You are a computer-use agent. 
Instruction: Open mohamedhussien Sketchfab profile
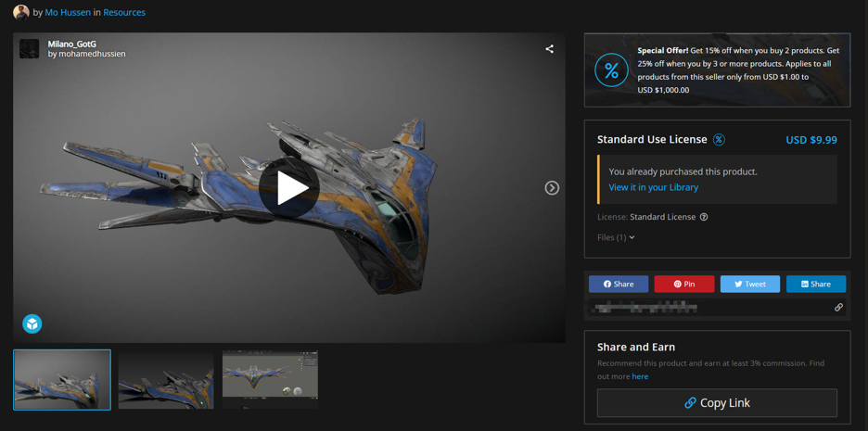[x=95, y=54]
